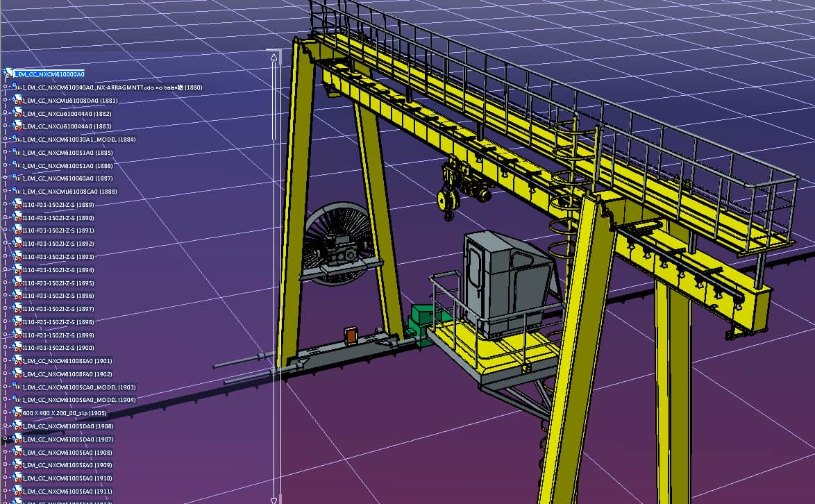This screenshot has width=815, height=504.
Task: Select label 1_EM_CC_NXCM61005EA0 (1911)
Action: (x=67, y=492)
